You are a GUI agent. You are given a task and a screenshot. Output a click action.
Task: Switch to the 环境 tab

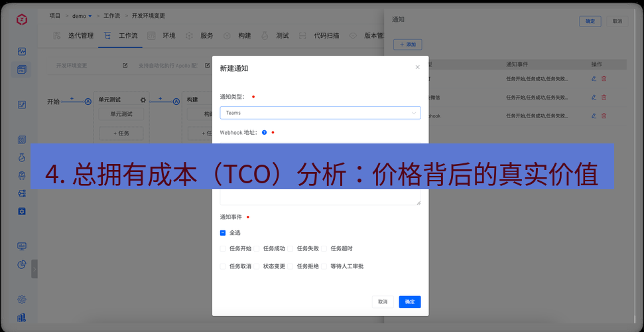pos(169,36)
